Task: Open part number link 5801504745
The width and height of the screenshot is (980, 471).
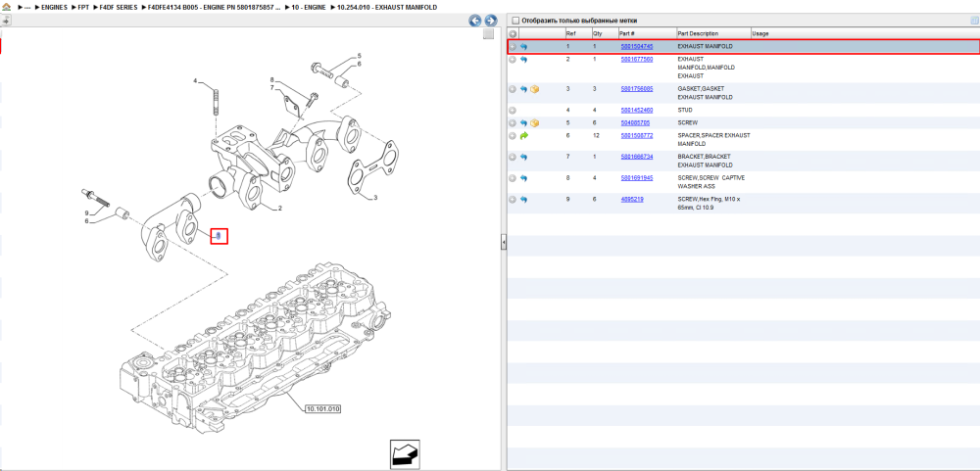Action: [x=636, y=47]
